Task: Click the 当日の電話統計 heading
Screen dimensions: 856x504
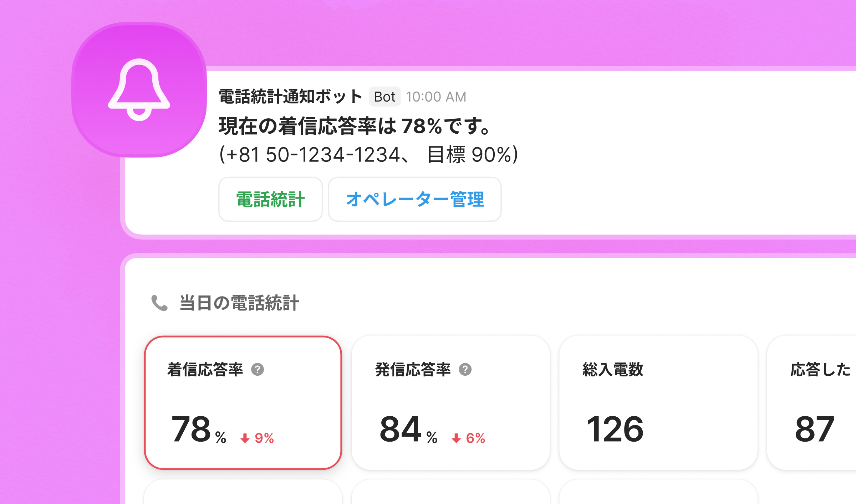Action: point(239,303)
